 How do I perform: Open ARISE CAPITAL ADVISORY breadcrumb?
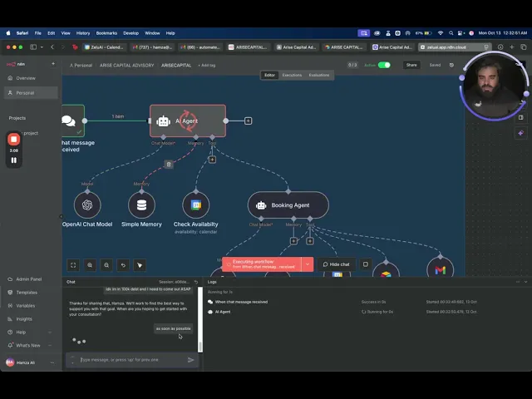click(127, 65)
